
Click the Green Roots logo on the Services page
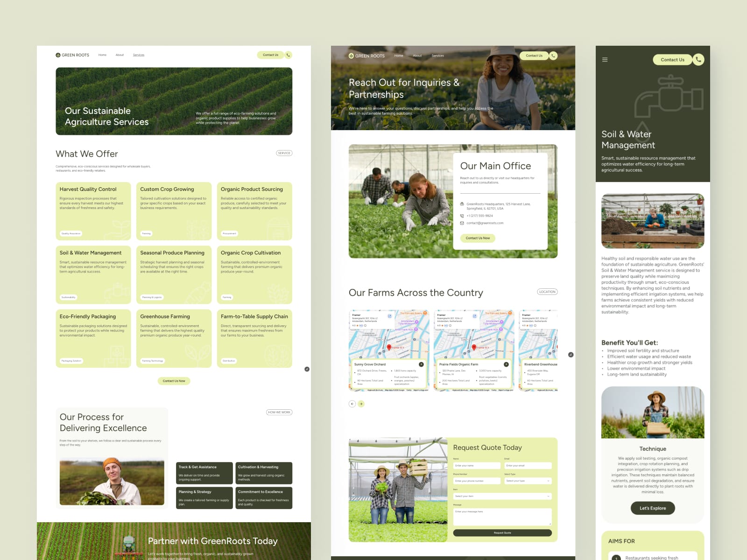coord(72,55)
